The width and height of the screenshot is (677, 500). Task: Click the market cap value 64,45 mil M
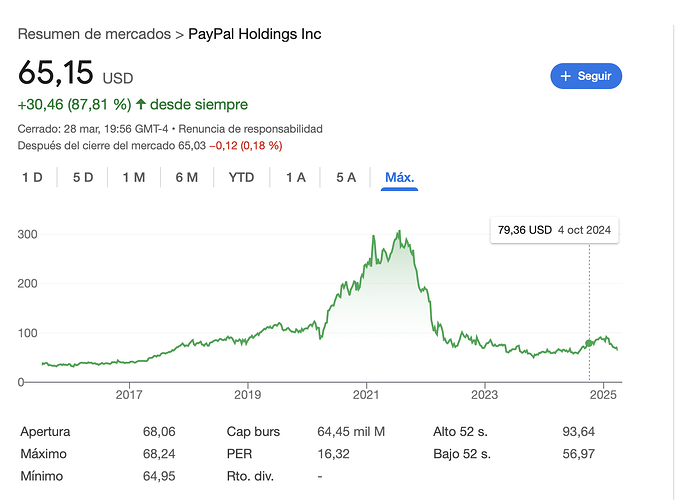point(351,432)
